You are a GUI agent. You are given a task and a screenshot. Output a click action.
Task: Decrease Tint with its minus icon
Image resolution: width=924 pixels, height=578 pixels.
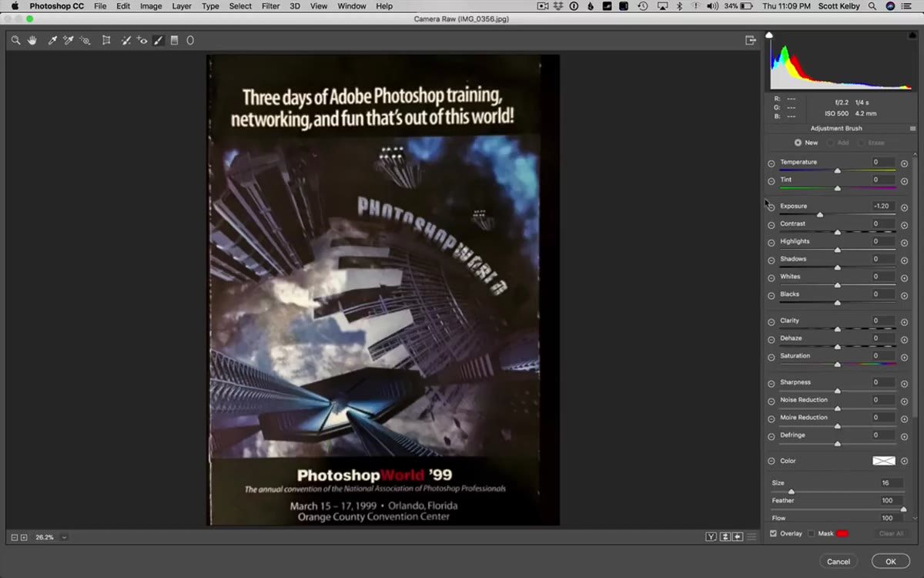[x=771, y=181]
